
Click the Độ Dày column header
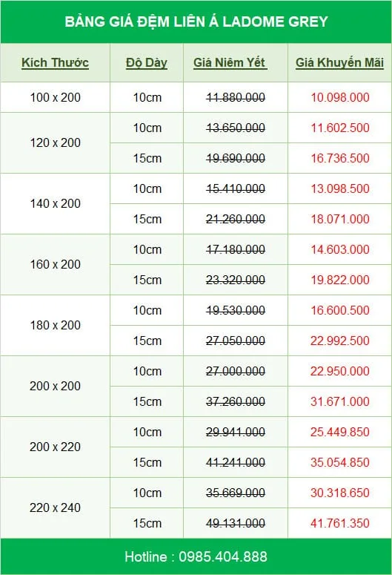point(147,63)
